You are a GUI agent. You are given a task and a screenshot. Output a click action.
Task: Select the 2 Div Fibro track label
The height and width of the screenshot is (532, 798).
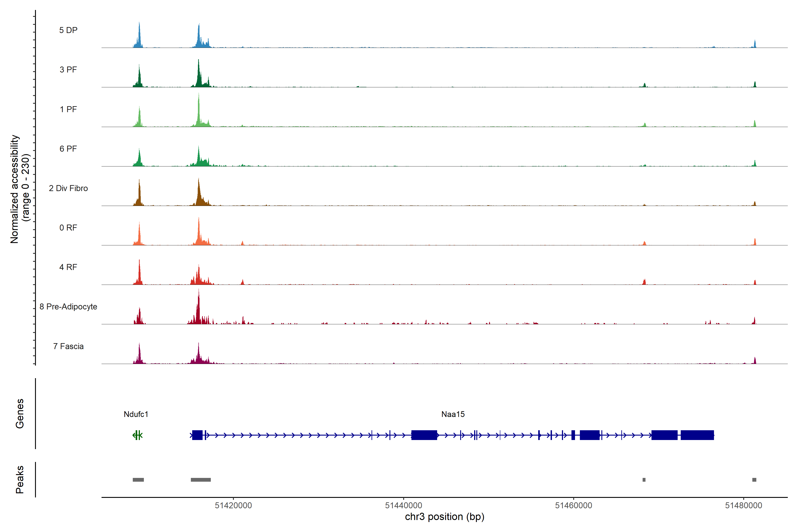(68, 188)
